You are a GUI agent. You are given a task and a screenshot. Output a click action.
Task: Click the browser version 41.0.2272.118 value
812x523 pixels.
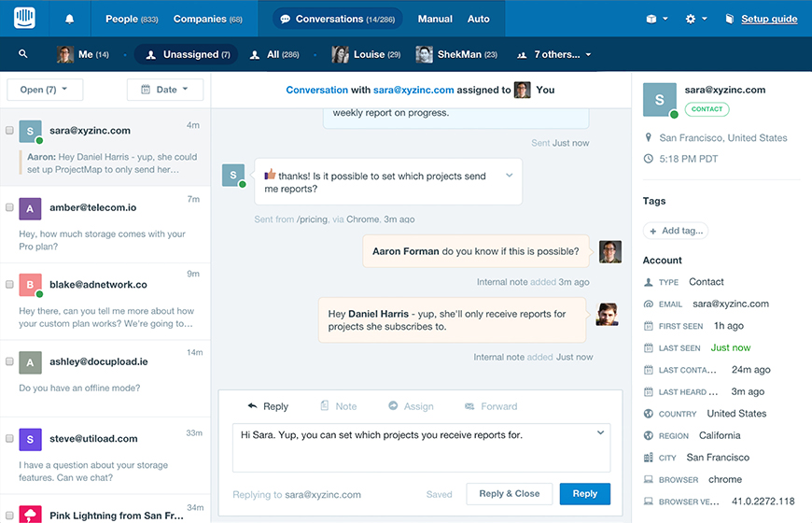[x=763, y=502]
